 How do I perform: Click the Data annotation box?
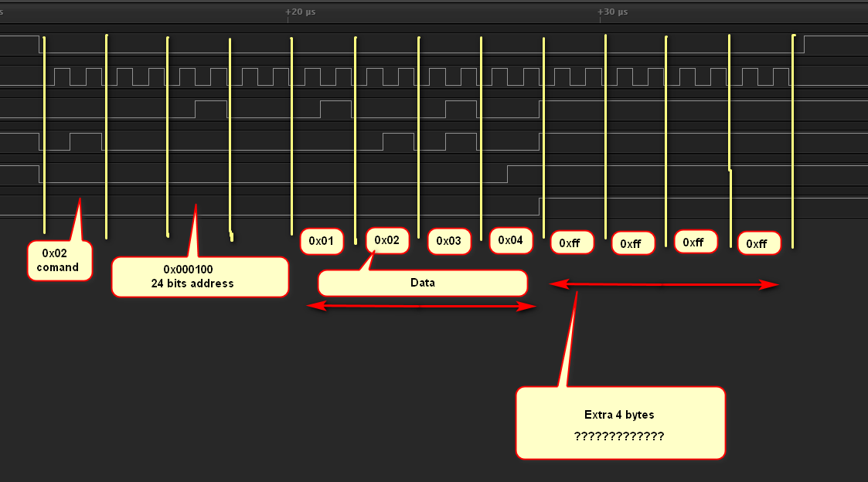(422, 283)
